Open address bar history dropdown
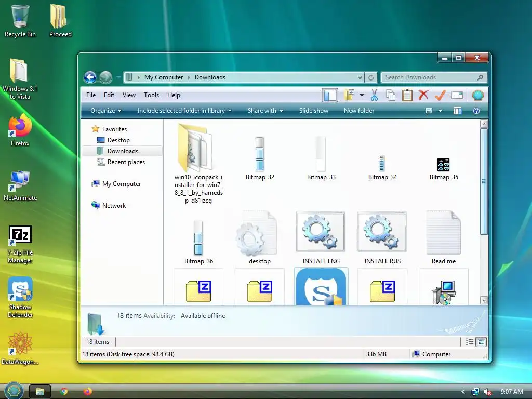Viewport: 532px width, 399px height. pyautogui.click(x=360, y=78)
